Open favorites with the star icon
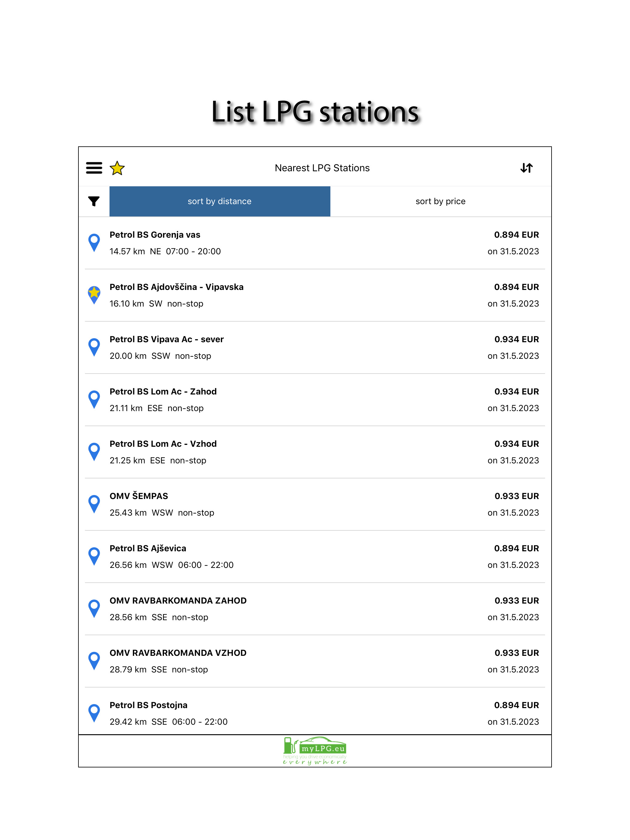 point(117,168)
